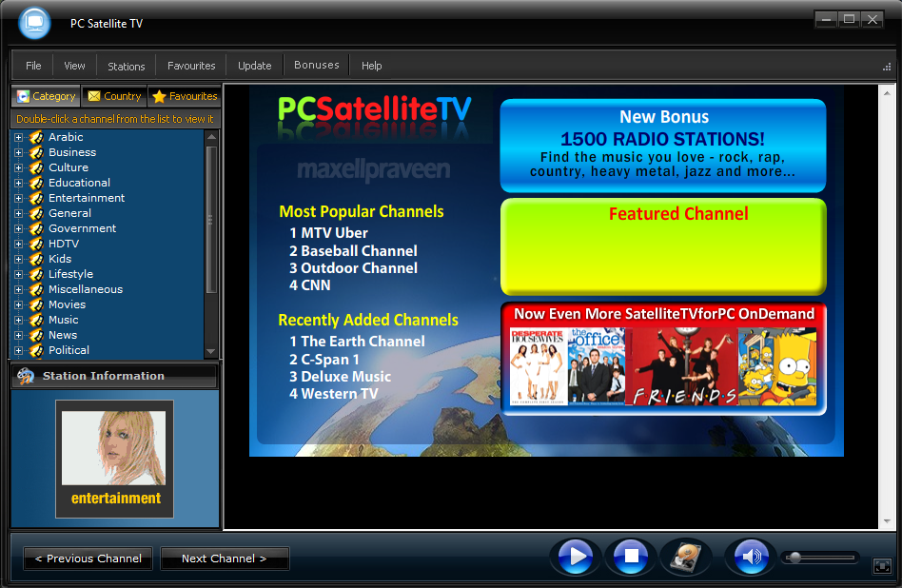The image size is (902, 588).
Task: Click the Station Information panel icon
Action: pos(26,376)
